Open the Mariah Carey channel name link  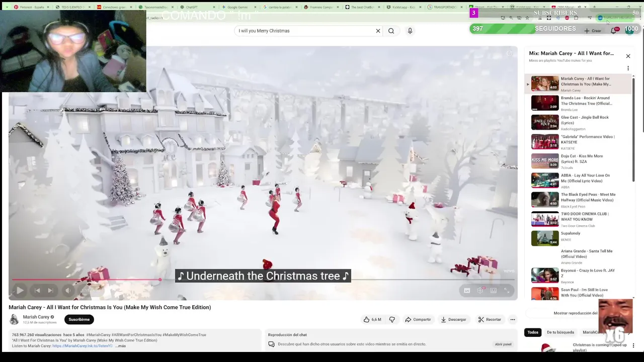point(36,317)
